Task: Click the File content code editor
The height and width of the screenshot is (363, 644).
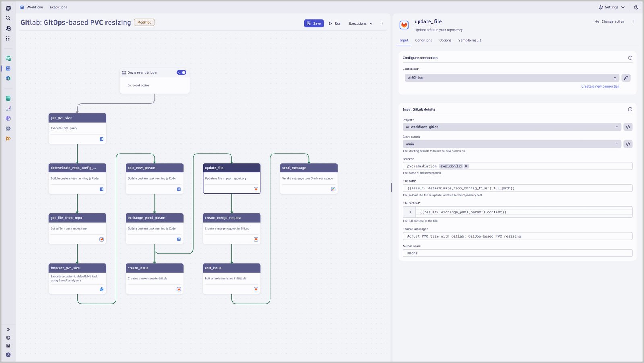Action: 517,212
